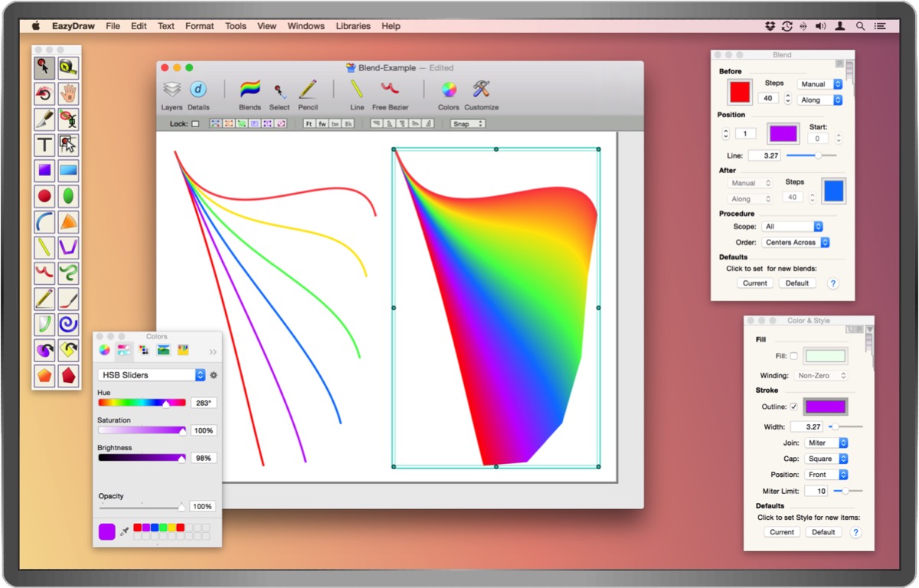Select the hand pan tool

point(69,93)
